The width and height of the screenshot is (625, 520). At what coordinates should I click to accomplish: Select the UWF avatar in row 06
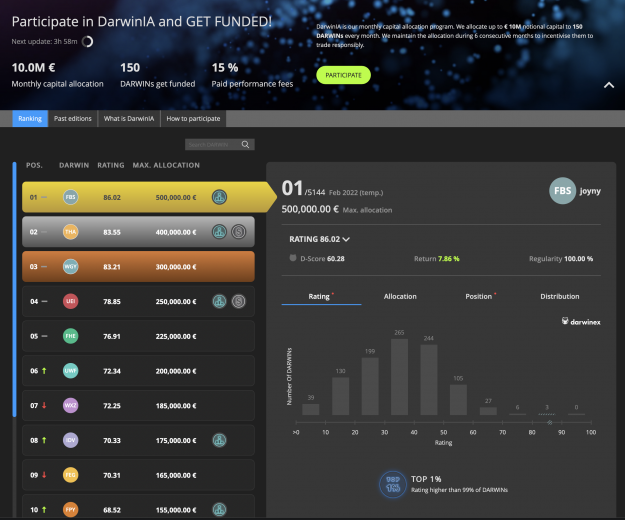(x=71, y=371)
